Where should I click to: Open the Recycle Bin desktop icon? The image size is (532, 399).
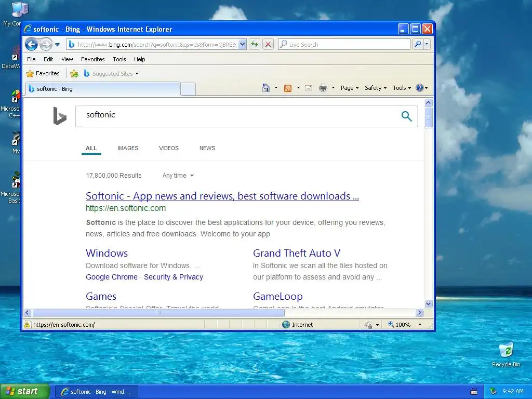pyautogui.click(x=506, y=355)
